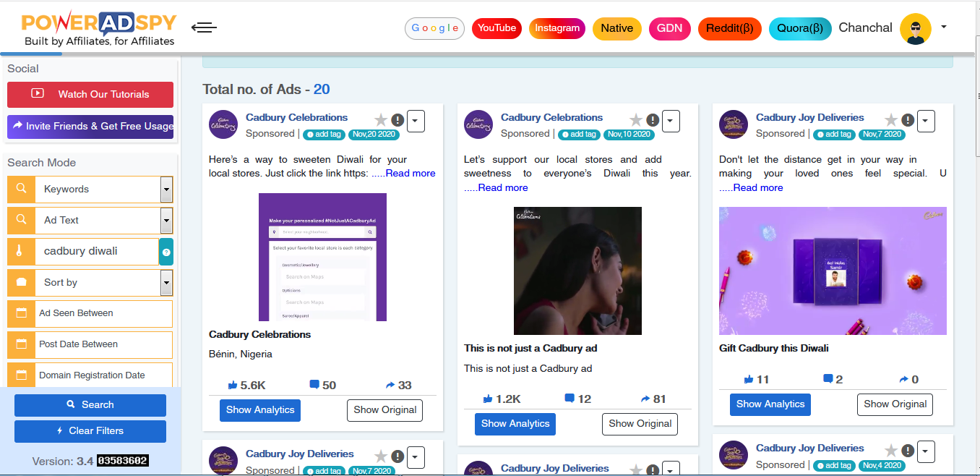The height and width of the screenshot is (476, 980).
Task: Open the Quora(β) tab
Action: coord(800,28)
